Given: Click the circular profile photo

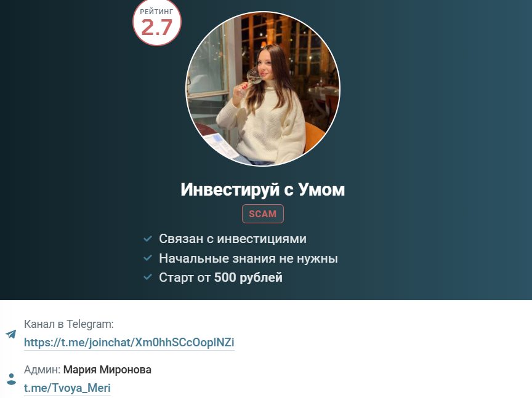Looking at the screenshot, I should 262,89.
